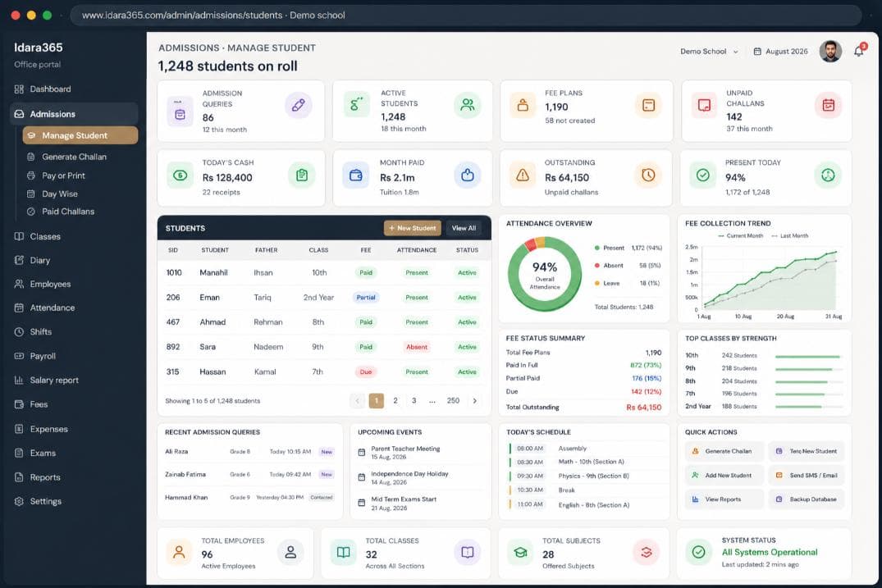This screenshot has height=588, width=882.
Task: Click the Send SMS / Email quick action
Action: pos(807,476)
